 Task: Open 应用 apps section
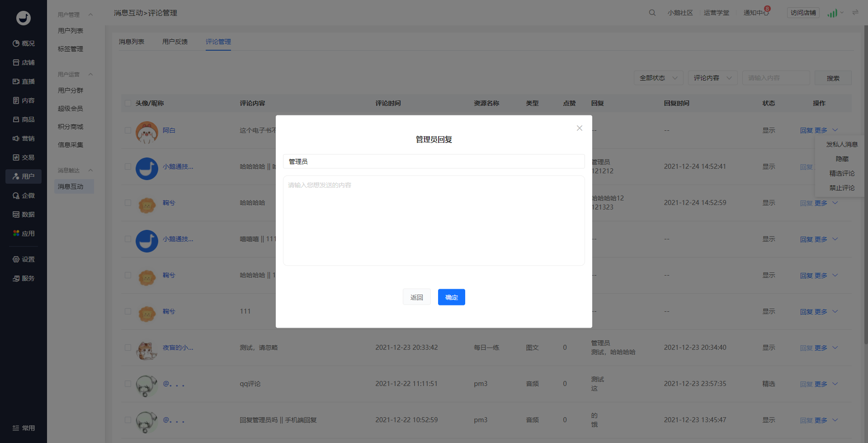(x=24, y=233)
